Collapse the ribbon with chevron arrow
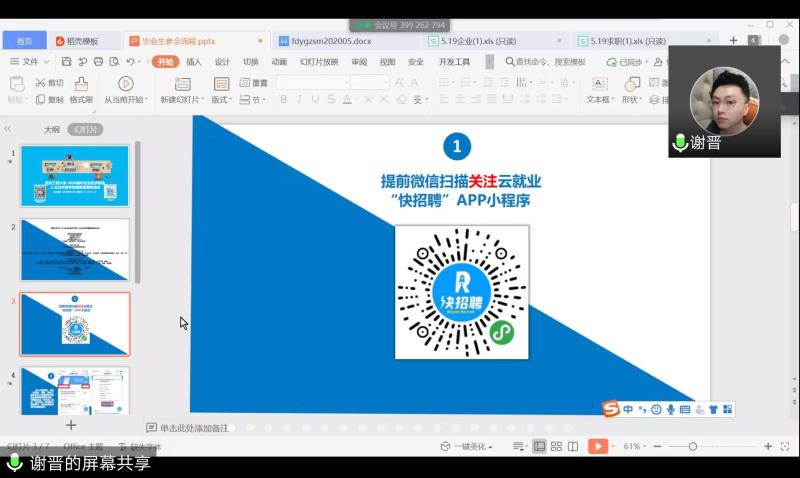The width and height of the screenshot is (800, 478). [786, 62]
